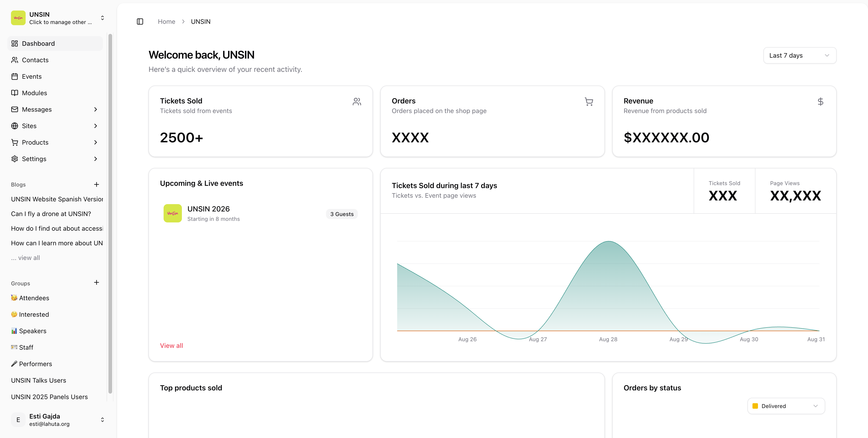Image resolution: width=868 pixels, height=438 pixels.
Task: Click the Tickets Sold chart toggle
Action: pyautogui.click(x=724, y=191)
